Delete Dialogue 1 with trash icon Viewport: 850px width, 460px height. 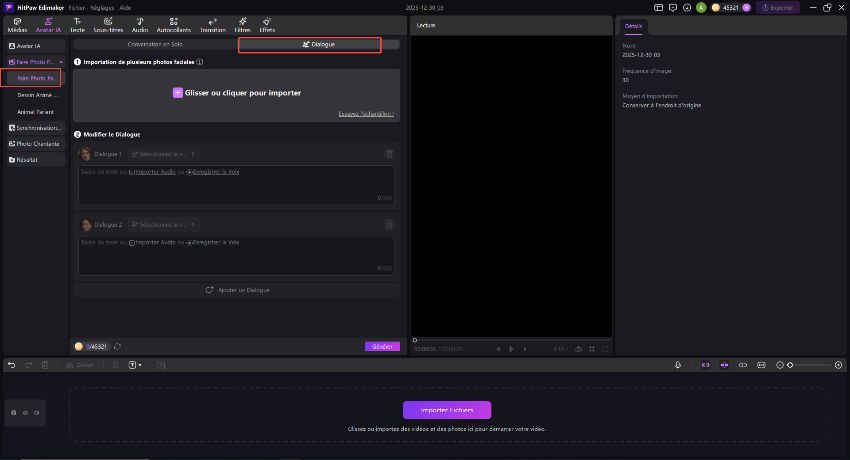389,154
